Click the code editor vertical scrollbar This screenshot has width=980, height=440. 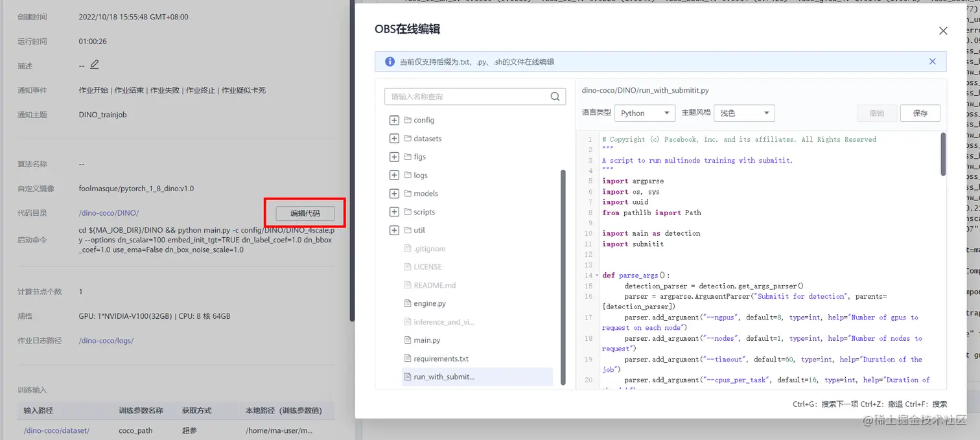[943, 154]
